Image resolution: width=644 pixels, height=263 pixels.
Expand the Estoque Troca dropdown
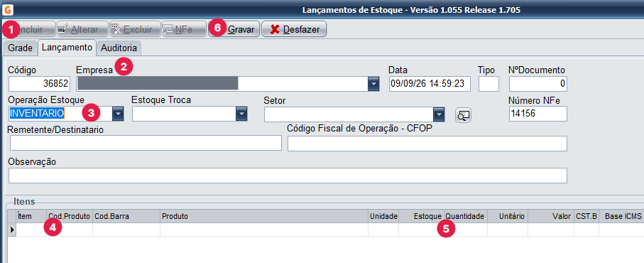[x=241, y=114]
